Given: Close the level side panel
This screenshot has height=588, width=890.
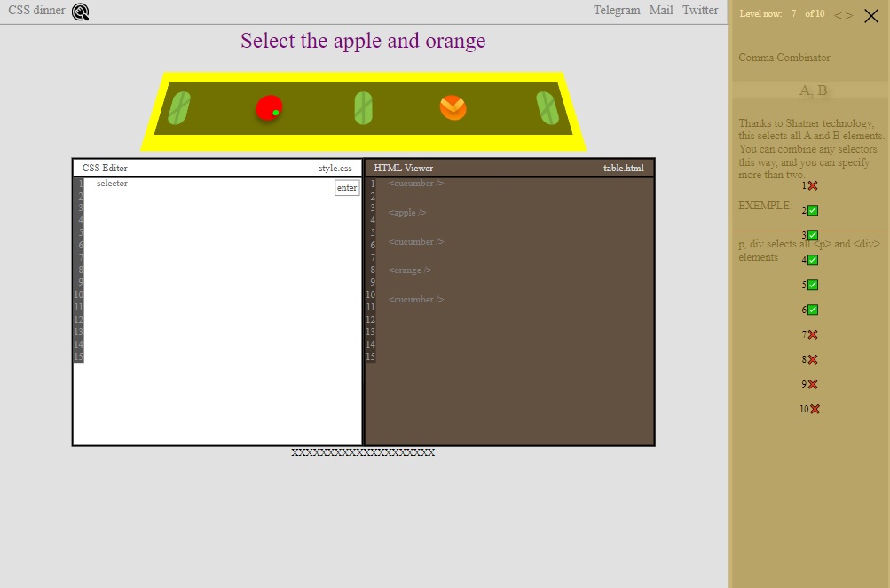Looking at the screenshot, I should [871, 15].
